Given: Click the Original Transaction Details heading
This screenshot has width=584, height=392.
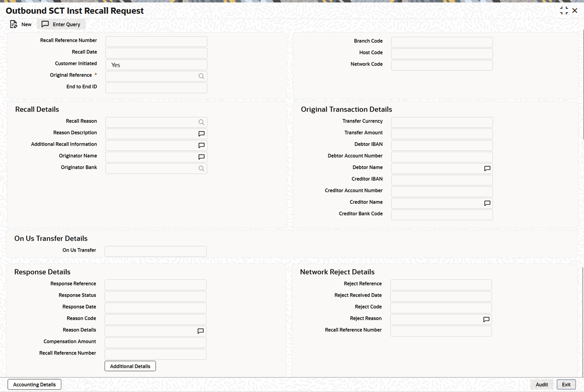Looking at the screenshot, I should click(346, 109).
